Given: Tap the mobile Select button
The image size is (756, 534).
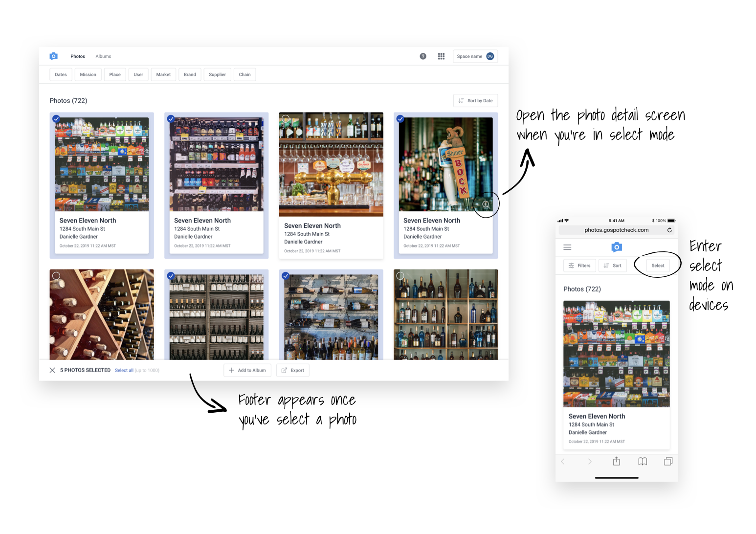Looking at the screenshot, I should click(658, 266).
